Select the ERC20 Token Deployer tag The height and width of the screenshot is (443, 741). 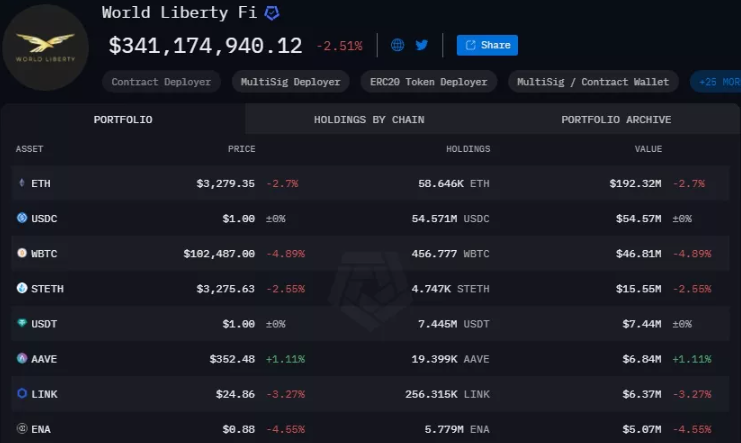[x=429, y=82]
